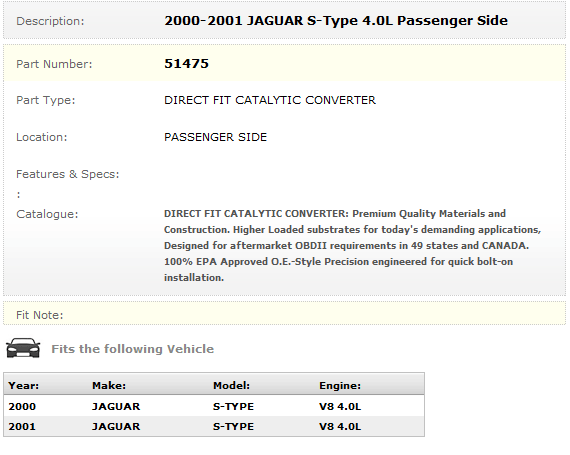Click the Location value Passenger Side

[x=215, y=137]
